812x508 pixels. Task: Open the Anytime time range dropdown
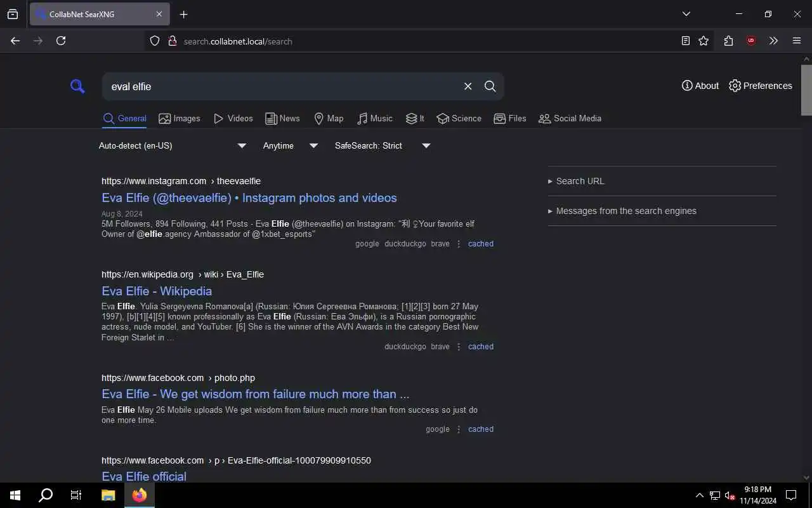pyautogui.click(x=290, y=145)
